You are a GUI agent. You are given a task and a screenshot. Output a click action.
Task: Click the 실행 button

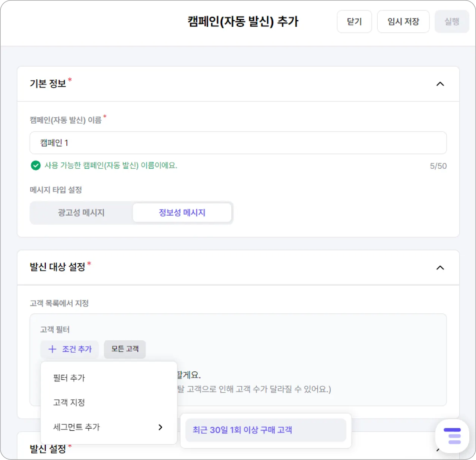coord(452,22)
